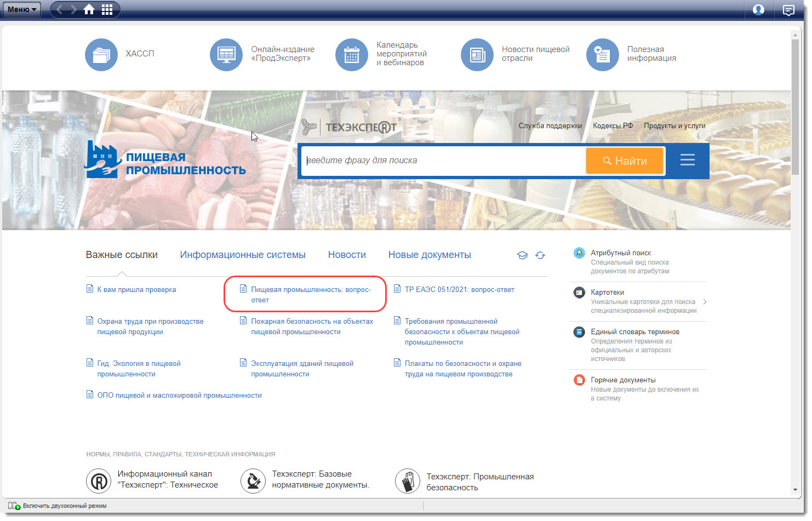Click the scrollbar down arrow
The image size is (812, 521).
(x=795, y=490)
